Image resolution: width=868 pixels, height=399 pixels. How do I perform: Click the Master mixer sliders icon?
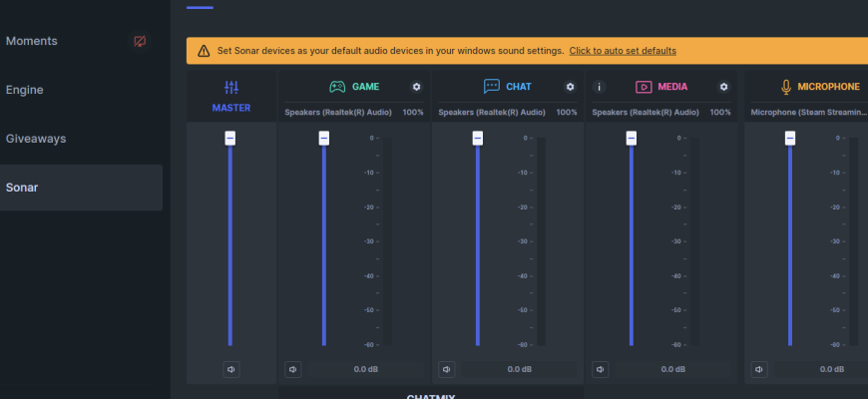[x=231, y=88]
